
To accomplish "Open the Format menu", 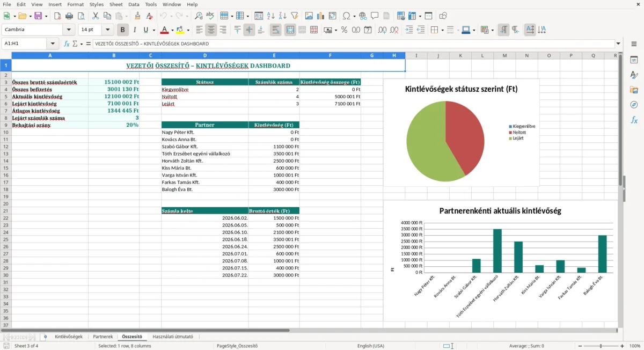I will [75, 4].
